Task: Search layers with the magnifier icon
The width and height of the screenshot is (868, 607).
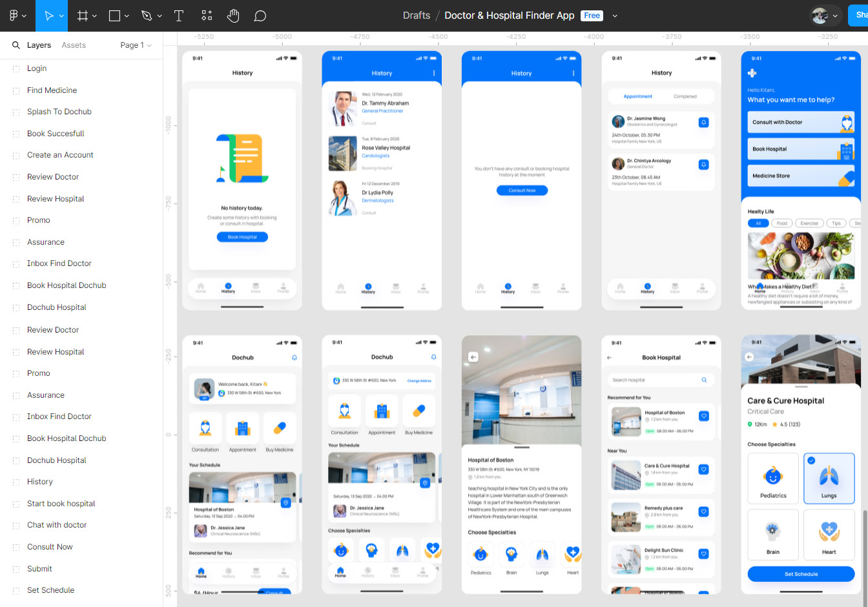Action: tap(16, 45)
